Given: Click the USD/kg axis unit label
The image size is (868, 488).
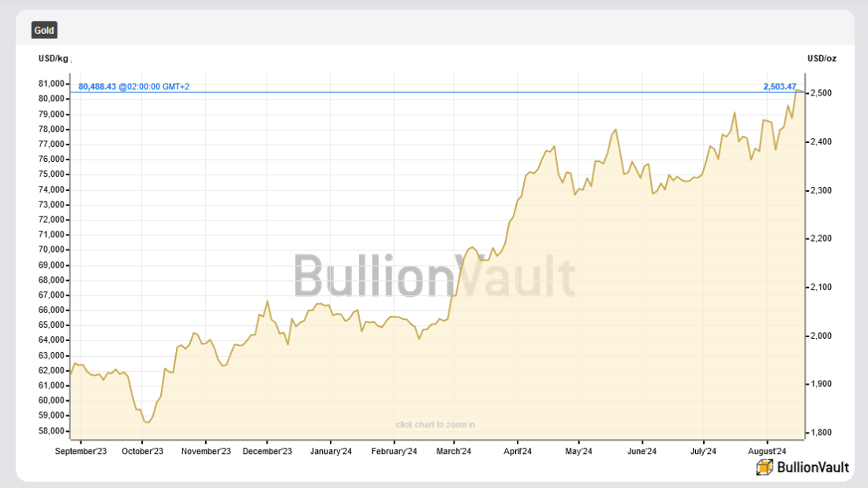Looking at the screenshot, I should pos(54,58).
